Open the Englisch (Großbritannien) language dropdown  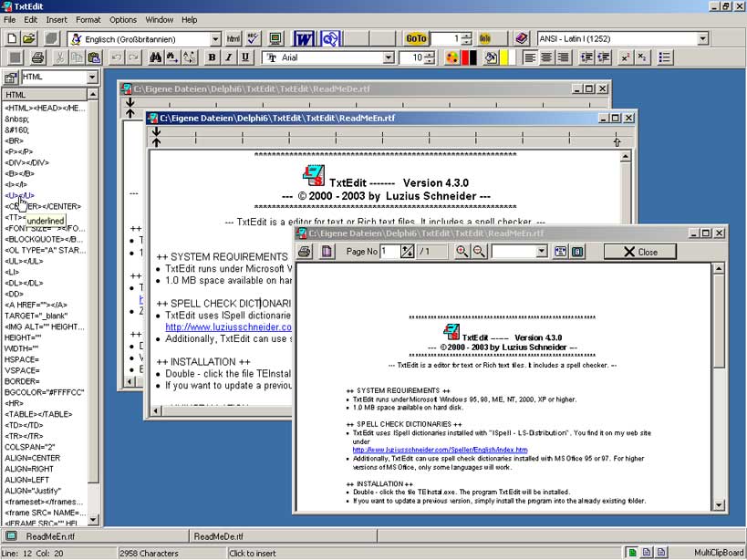[215, 39]
